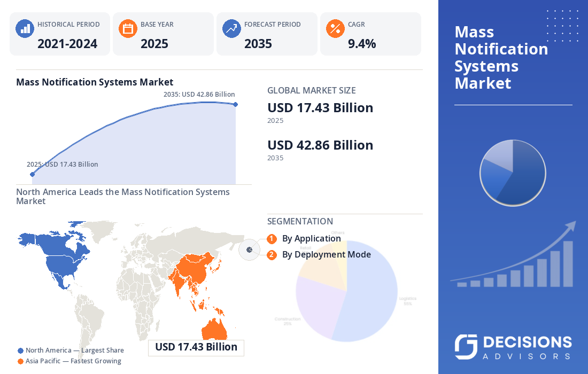Click 'By Application' segmentation item
Image resolution: width=588 pixels, height=374 pixels.
coord(311,239)
